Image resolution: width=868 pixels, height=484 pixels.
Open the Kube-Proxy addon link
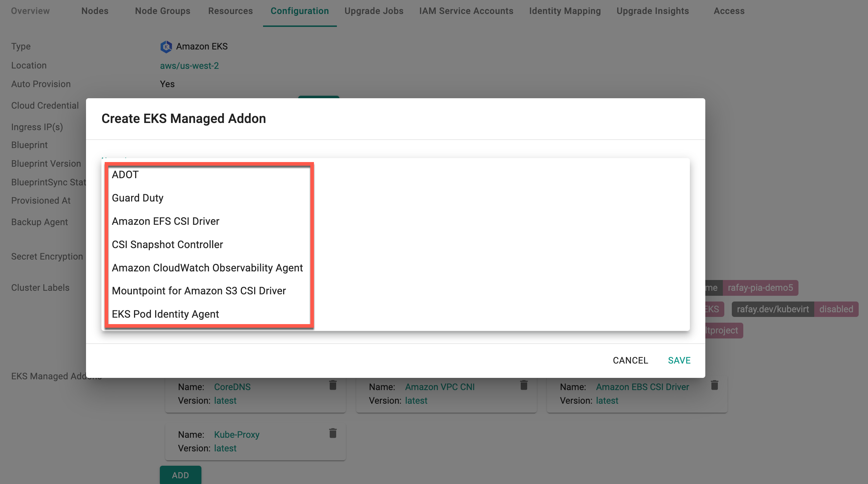pos(237,435)
